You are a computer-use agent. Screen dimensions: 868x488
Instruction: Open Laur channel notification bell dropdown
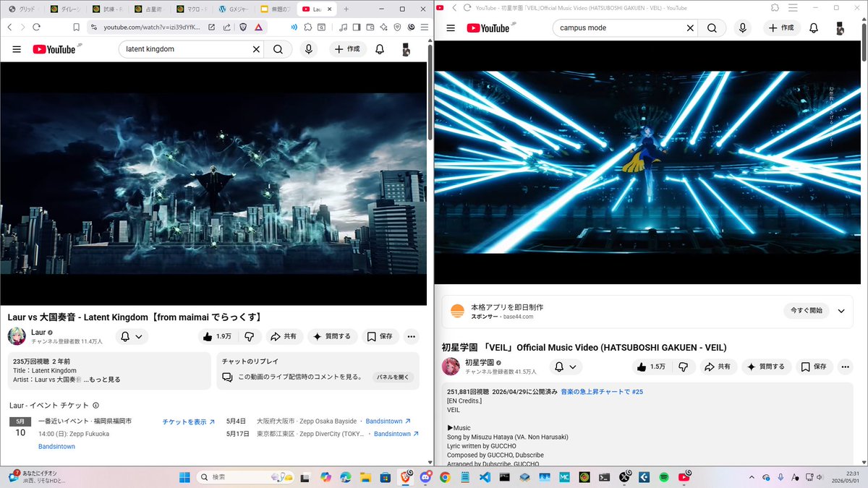[132, 336]
